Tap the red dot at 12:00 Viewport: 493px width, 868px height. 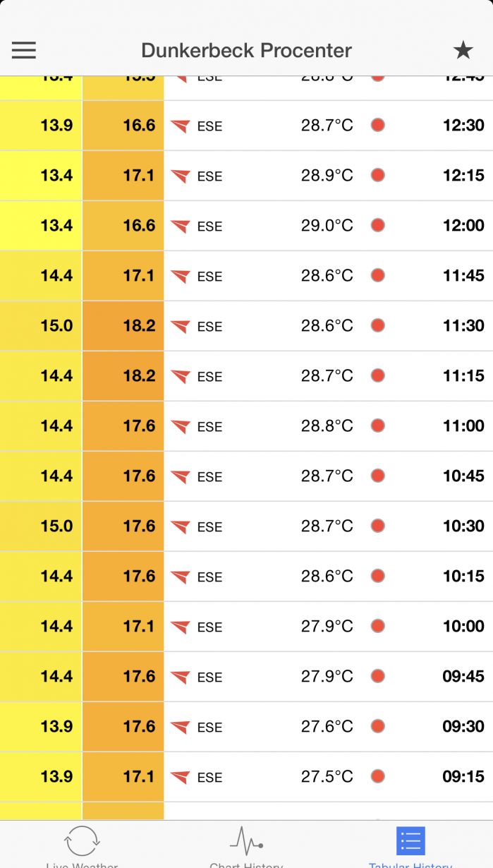click(378, 226)
